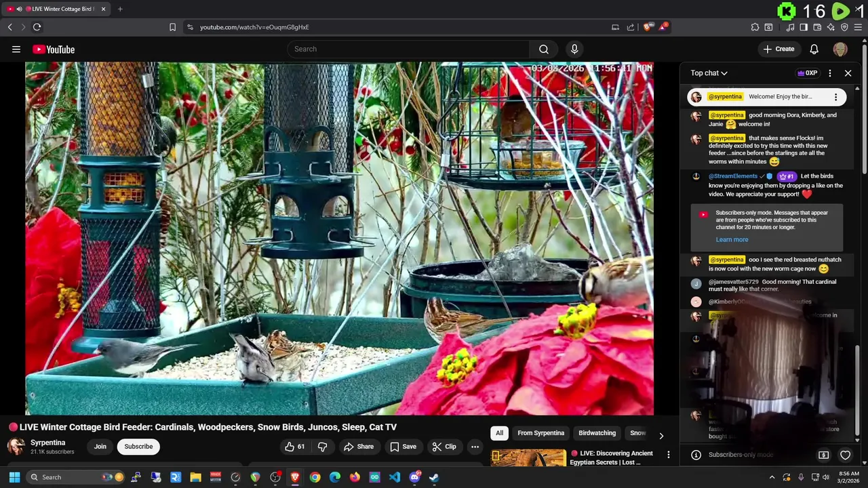
Task: Open Visual Studio Code from taskbar
Action: [395, 477]
